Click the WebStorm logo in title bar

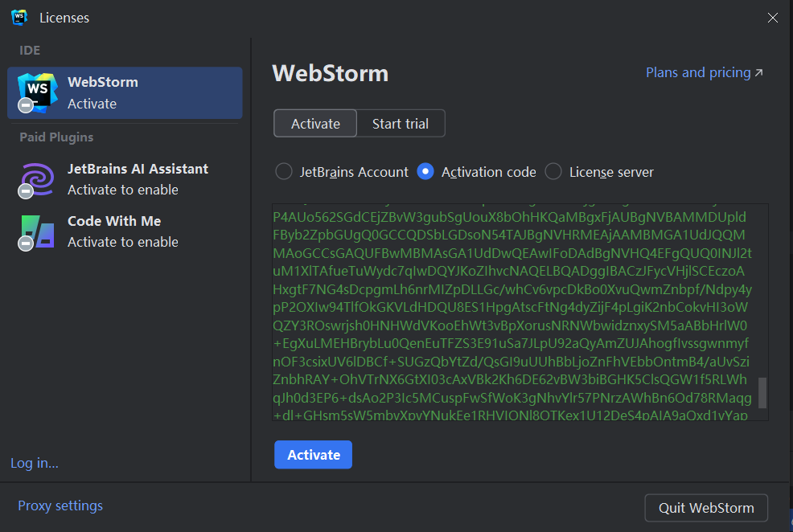pyautogui.click(x=19, y=17)
